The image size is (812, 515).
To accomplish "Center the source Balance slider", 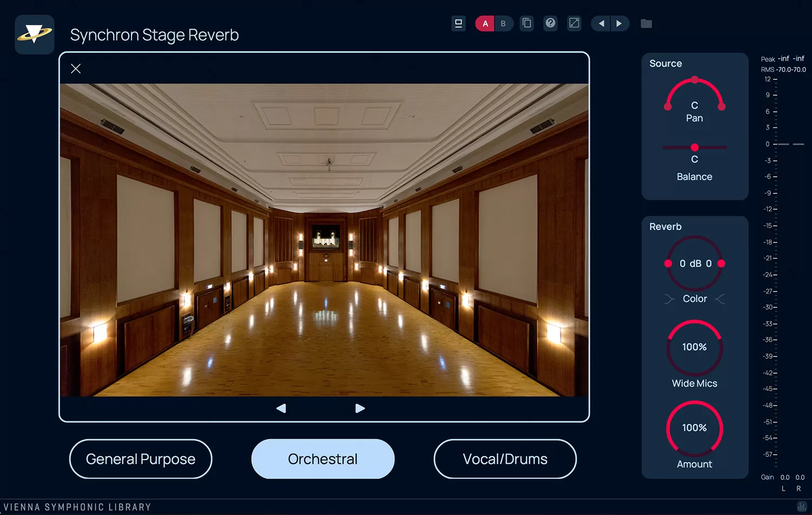I will coord(695,147).
